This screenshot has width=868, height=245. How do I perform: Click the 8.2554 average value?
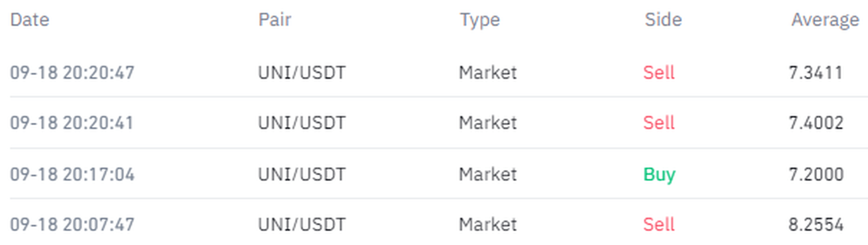point(816,225)
